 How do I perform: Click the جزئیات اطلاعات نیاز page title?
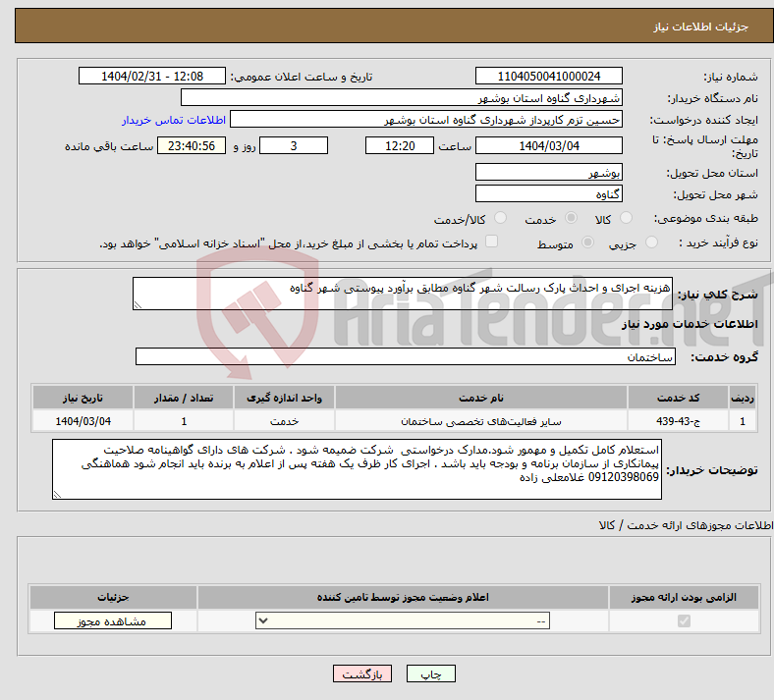click(701, 27)
